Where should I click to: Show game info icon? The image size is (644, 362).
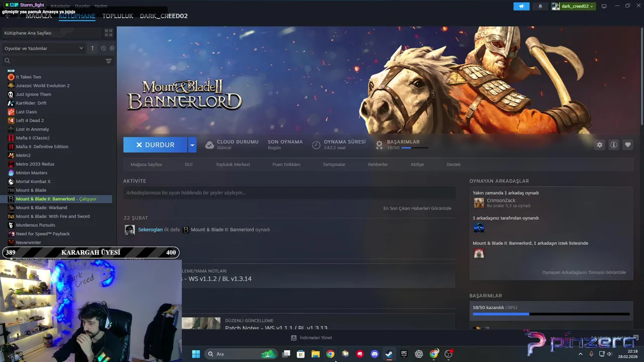click(614, 145)
